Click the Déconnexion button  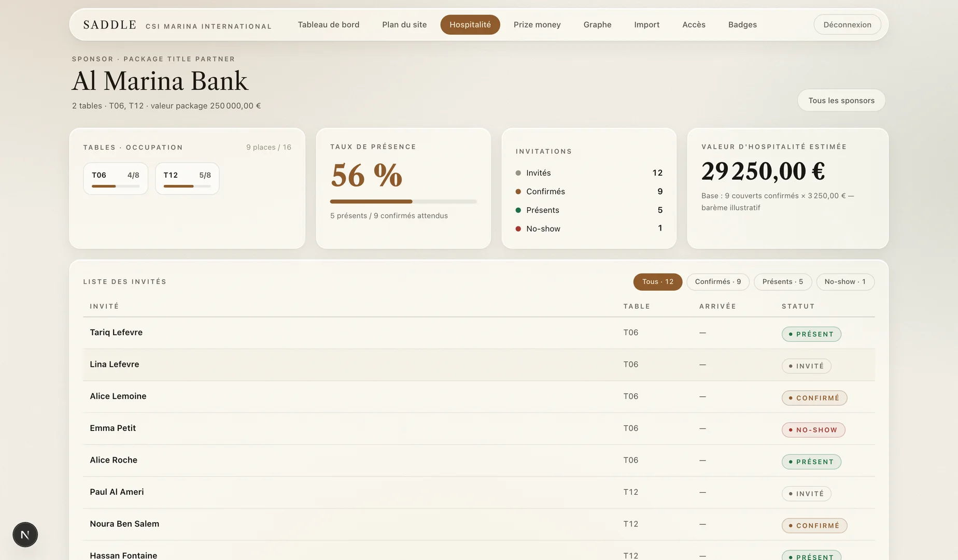(x=847, y=24)
